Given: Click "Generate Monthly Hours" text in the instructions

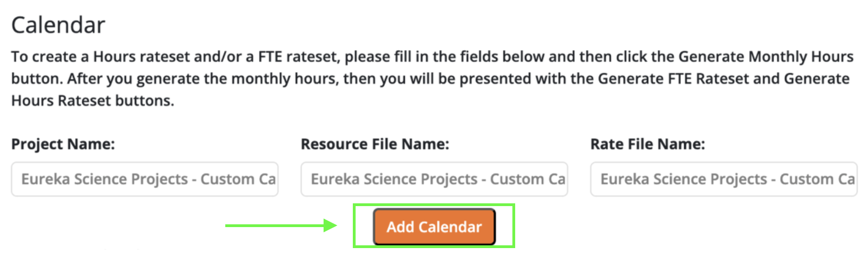Looking at the screenshot, I should [x=766, y=57].
